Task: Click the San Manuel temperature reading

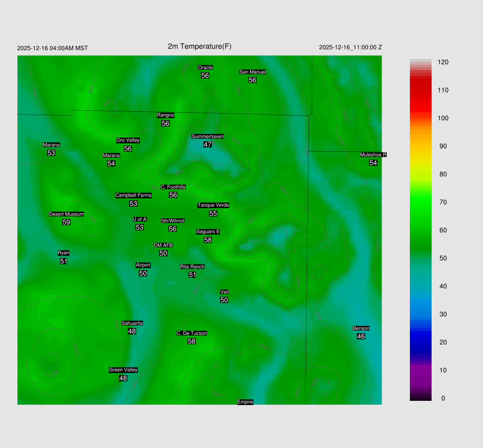Action: point(252,80)
